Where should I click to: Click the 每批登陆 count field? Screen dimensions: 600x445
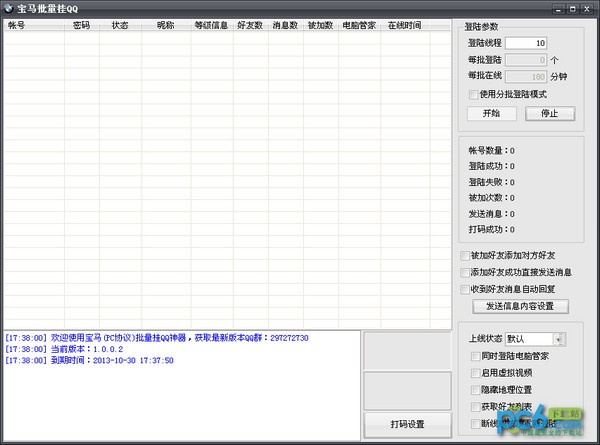[x=526, y=60]
